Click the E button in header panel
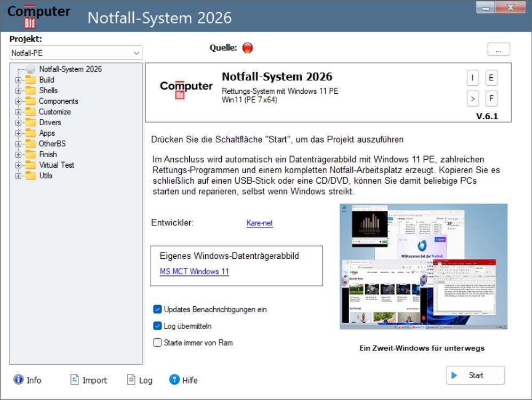Image resolution: width=532 pixels, height=400 pixels. pos(491,78)
